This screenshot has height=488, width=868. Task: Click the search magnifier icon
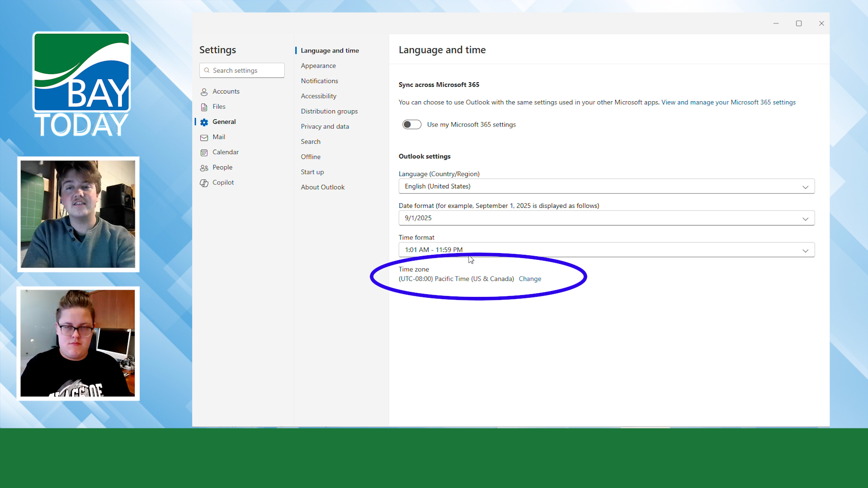coord(207,70)
